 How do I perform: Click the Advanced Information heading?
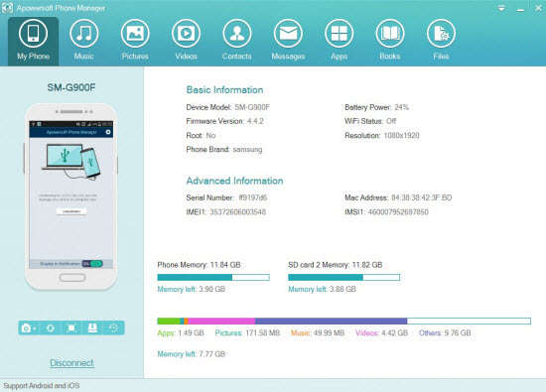click(x=234, y=181)
